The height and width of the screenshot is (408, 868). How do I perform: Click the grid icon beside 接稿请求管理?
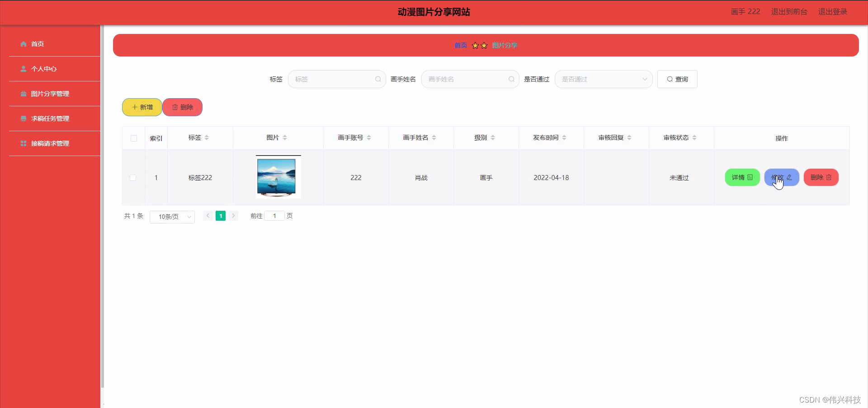pyautogui.click(x=23, y=143)
